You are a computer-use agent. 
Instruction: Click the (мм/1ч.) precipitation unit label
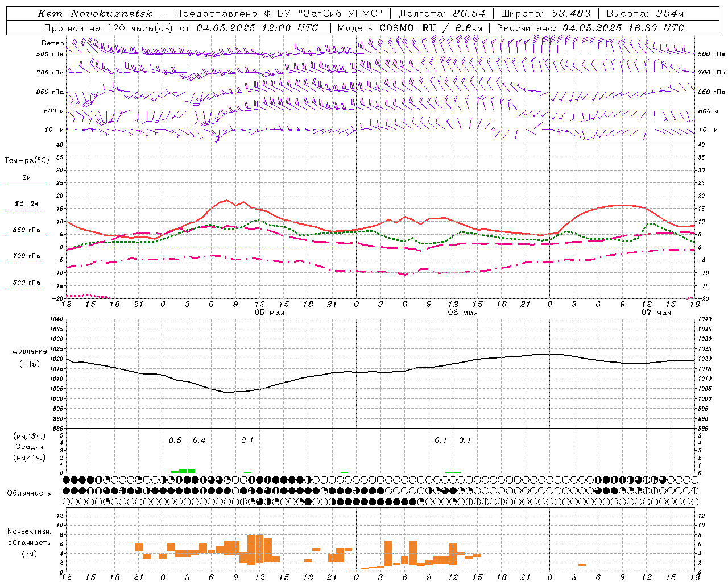30,458
